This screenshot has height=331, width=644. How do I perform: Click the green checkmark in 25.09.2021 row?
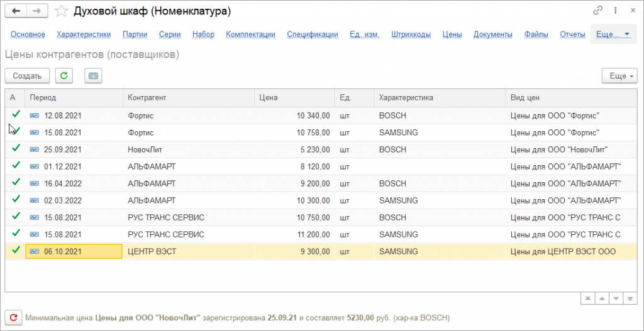[16, 148]
